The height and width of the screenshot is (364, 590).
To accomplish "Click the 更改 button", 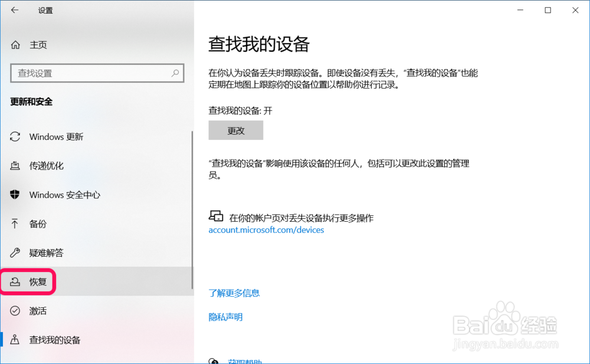I will point(235,130).
